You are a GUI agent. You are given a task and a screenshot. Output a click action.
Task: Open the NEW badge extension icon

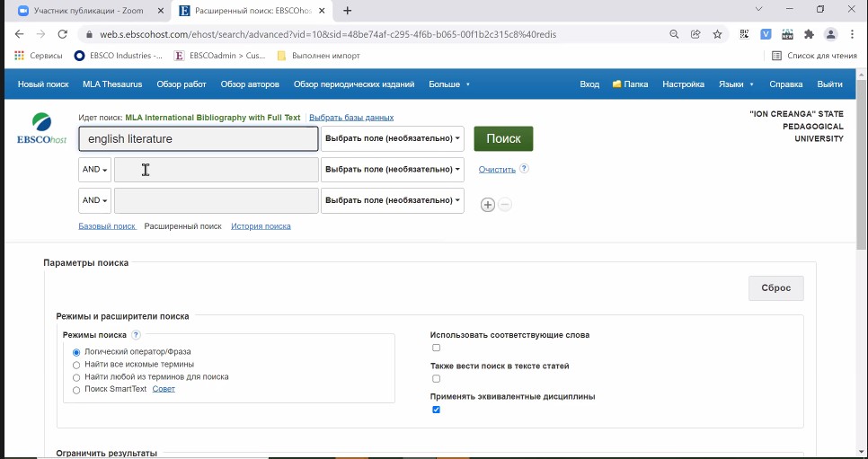click(x=787, y=34)
